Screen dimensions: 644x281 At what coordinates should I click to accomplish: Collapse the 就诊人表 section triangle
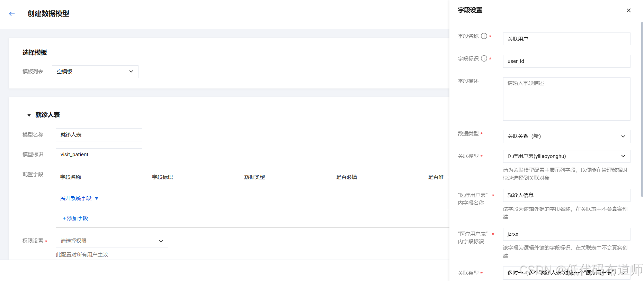(x=29, y=115)
